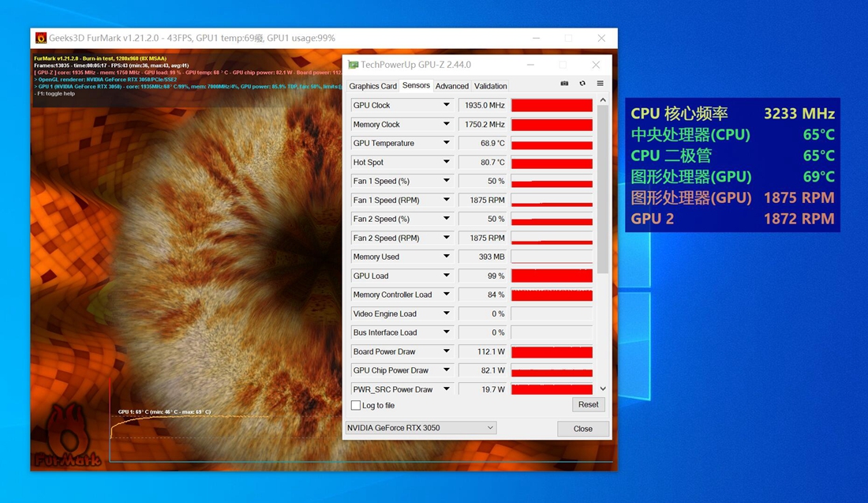Click the sensor list scrollbar up arrow
This screenshot has height=503, width=868.
[x=602, y=99]
